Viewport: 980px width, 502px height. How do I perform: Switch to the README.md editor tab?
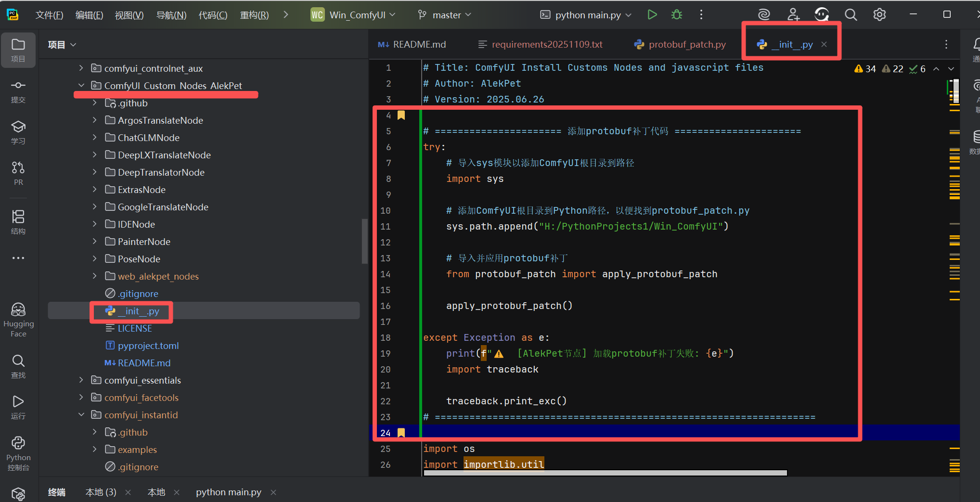pyautogui.click(x=412, y=44)
